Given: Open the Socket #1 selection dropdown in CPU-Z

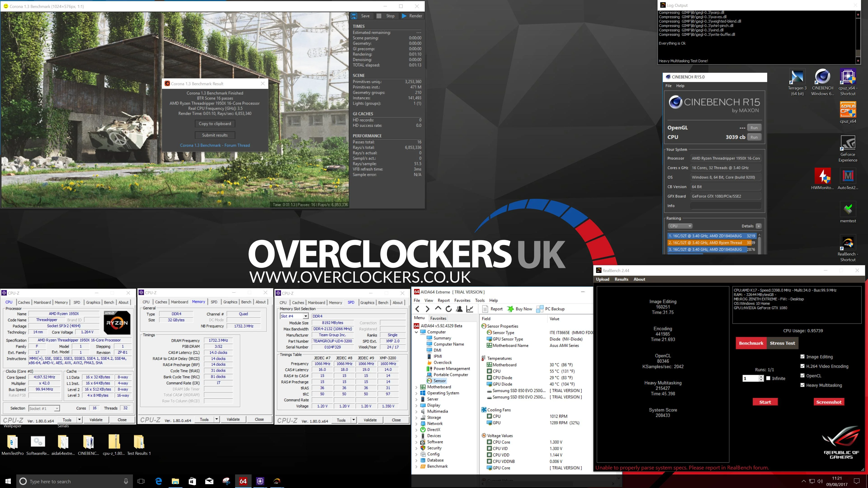Looking at the screenshot, I should (57, 408).
